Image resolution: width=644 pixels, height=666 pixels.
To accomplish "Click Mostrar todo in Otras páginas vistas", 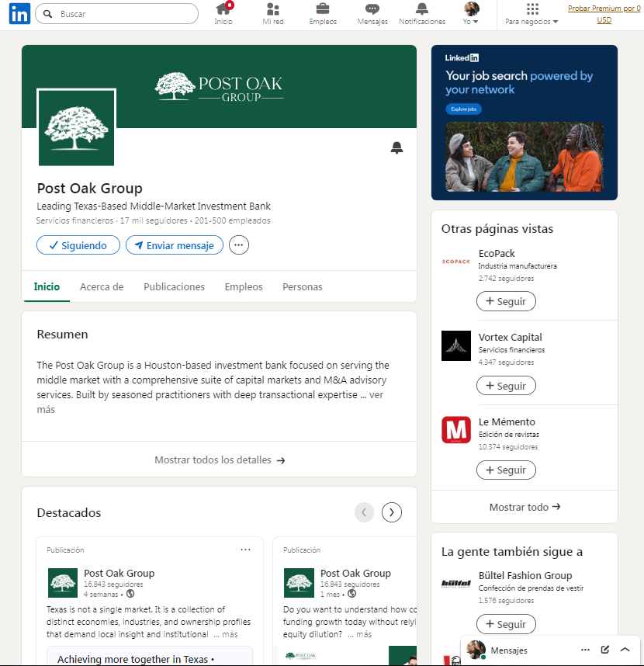I will (525, 507).
